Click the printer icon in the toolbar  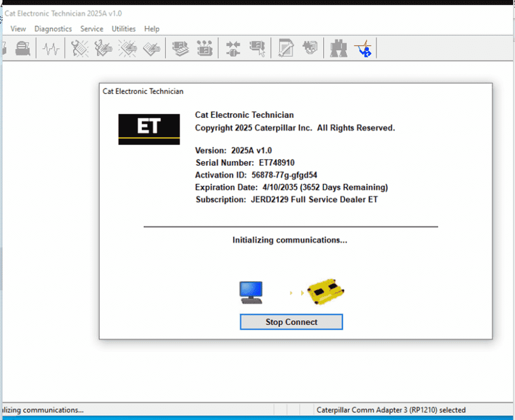click(22, 49)
